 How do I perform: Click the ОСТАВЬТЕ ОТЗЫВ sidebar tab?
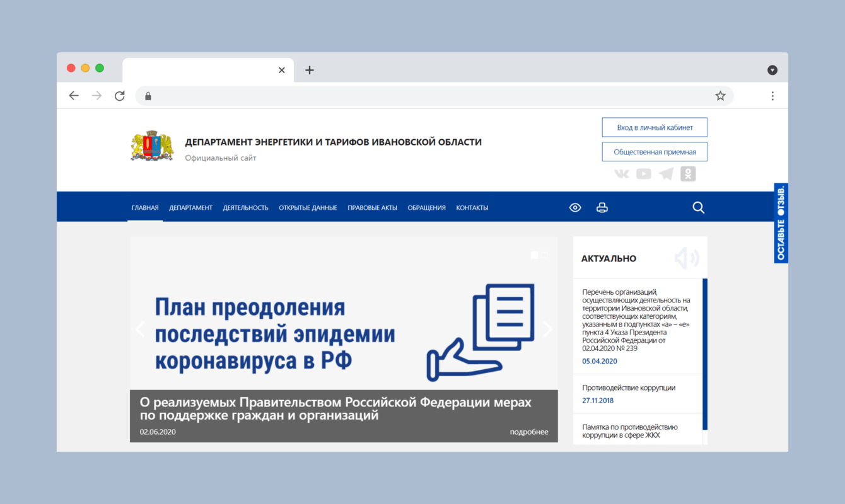(781, 222)
